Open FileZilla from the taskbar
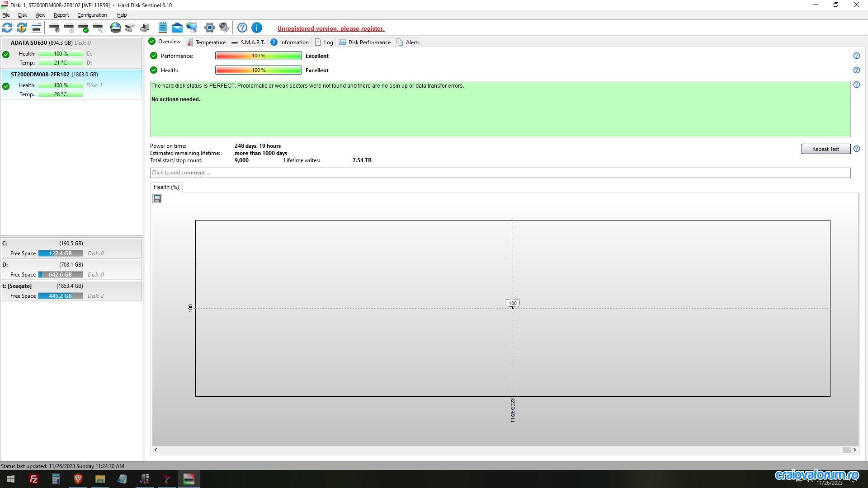This screenshot has width=868, height=488. pos(33,479)
